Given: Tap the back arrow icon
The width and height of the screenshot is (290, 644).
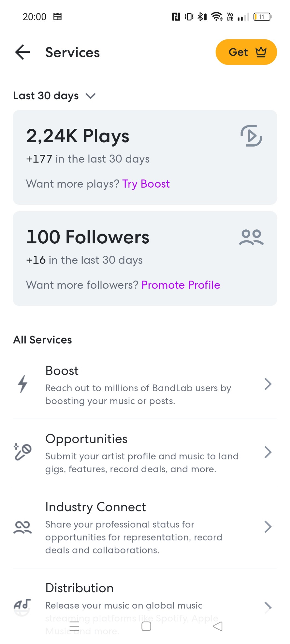Looking at the screenshot, I should 22,52.
